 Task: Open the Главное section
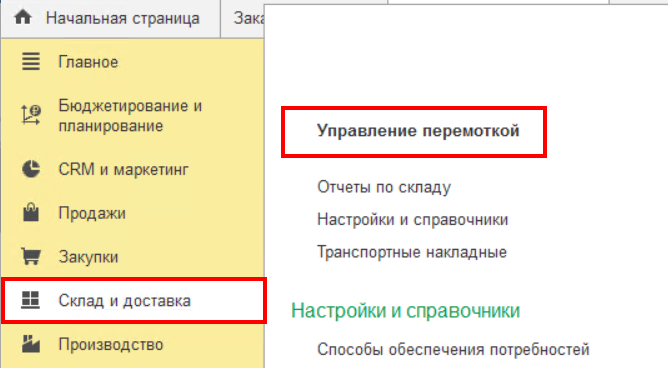(88, 62)
